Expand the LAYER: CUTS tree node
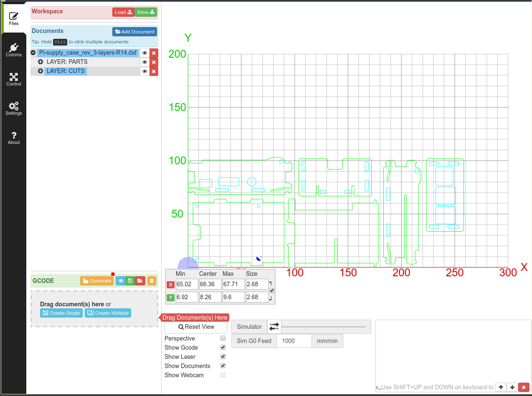Viewport: 532px width, 396px height. [x=41, y=71]
